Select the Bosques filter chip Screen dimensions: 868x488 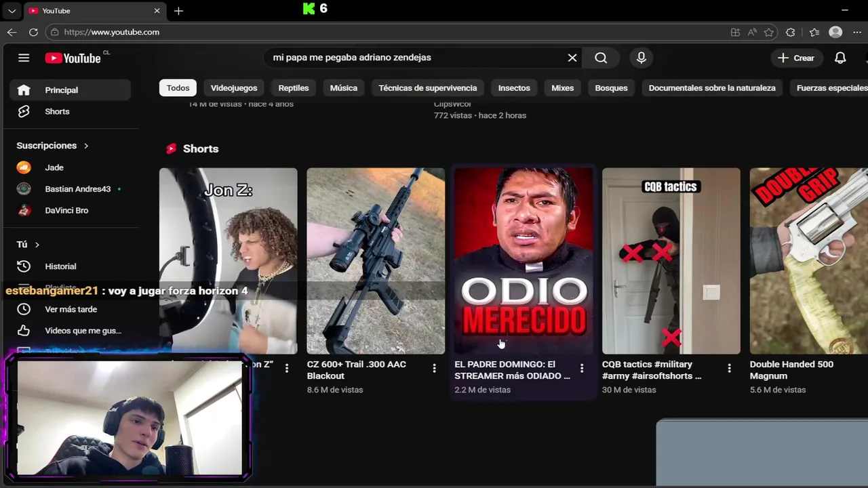[611, 87]
